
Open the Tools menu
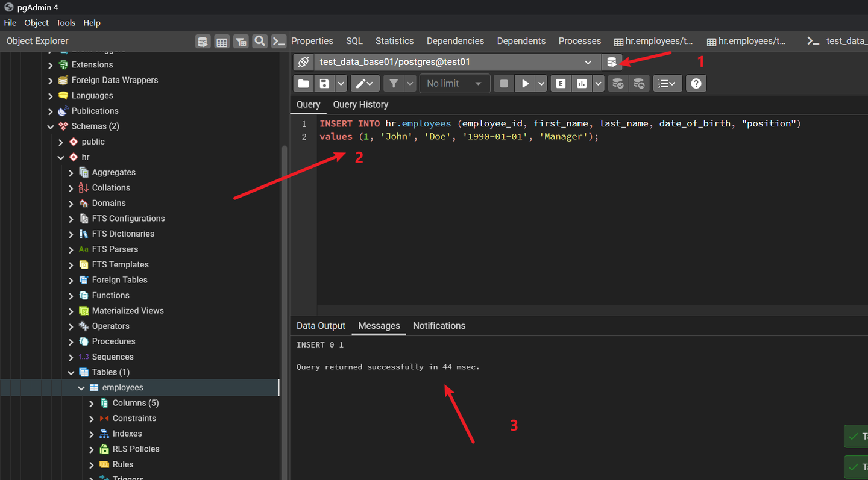click(x=66, y=23)
